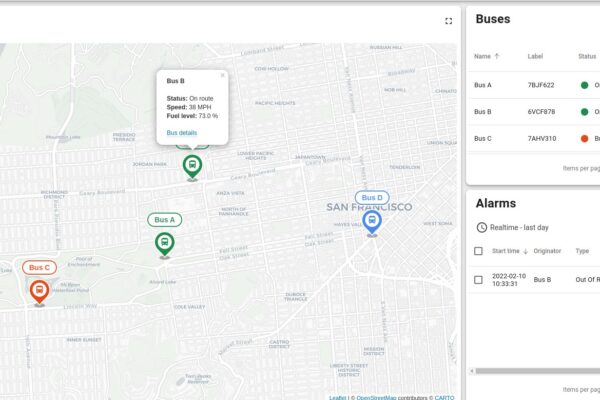The width and height of the screenshot is (600, 400).
Task: Click the Originator column header in Alarms
Action: point(547,251)
